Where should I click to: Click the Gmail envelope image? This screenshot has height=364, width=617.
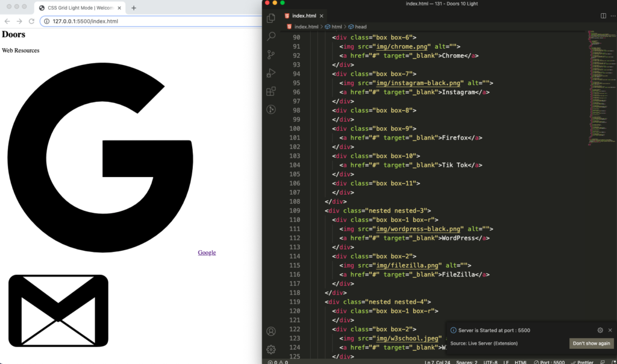(x=58, y=311)
